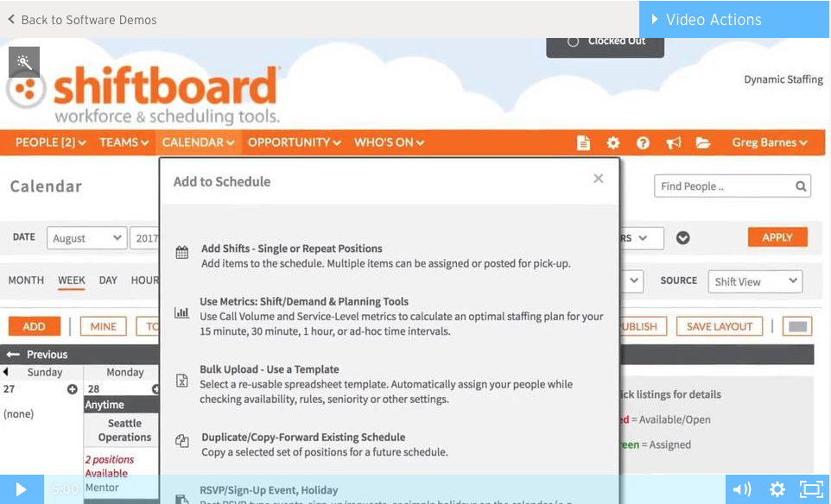The image size is (831, 504).
Task: Select Add Shifts - Single or Repeat Positions
Action: (x=291, y=249)
